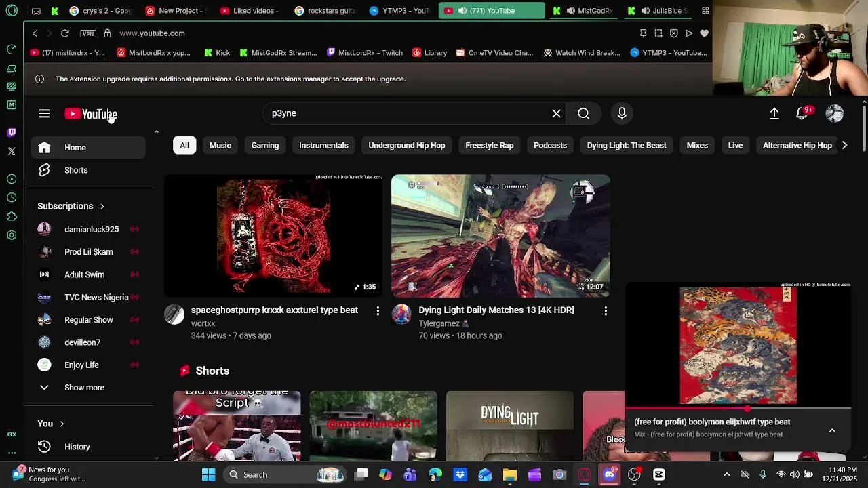The width and height of the screenshot is (868, 488).
Task: Select the Underground Hip Hop chip
Action: click(407, 145)
